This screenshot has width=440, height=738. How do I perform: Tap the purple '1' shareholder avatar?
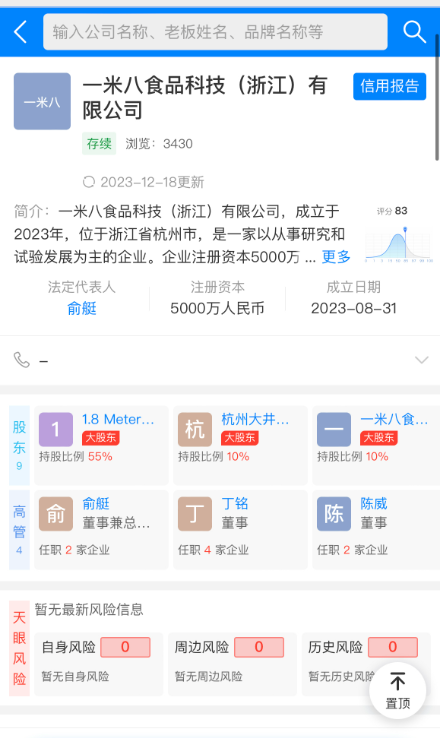(x=56, y=429)
